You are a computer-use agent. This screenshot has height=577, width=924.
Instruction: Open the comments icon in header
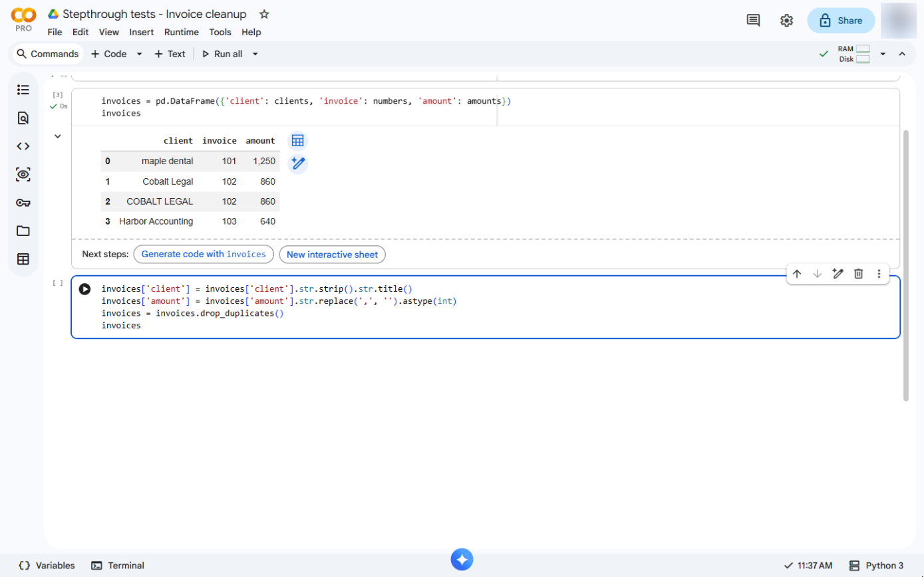[753, 21]
